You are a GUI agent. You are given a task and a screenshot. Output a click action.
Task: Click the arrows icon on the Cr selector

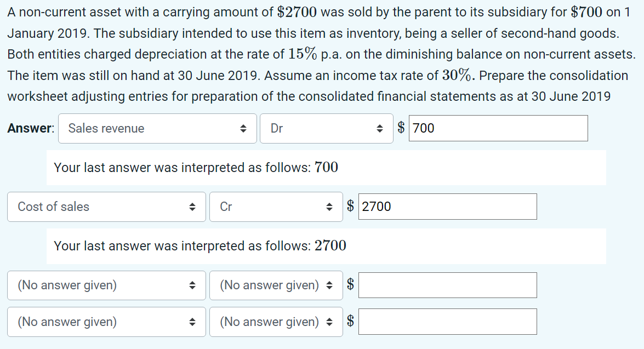tap(330, 207)
